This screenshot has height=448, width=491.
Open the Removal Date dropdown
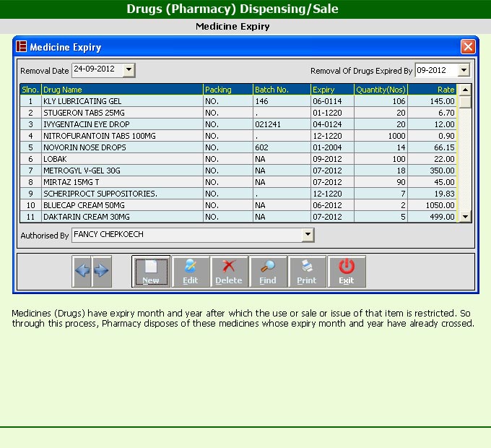pyautogui.click(x=129, y=70)
